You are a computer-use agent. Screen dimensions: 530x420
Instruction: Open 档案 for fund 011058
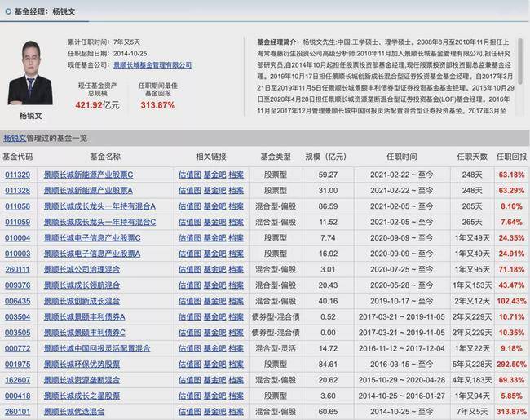pos(236,206)
